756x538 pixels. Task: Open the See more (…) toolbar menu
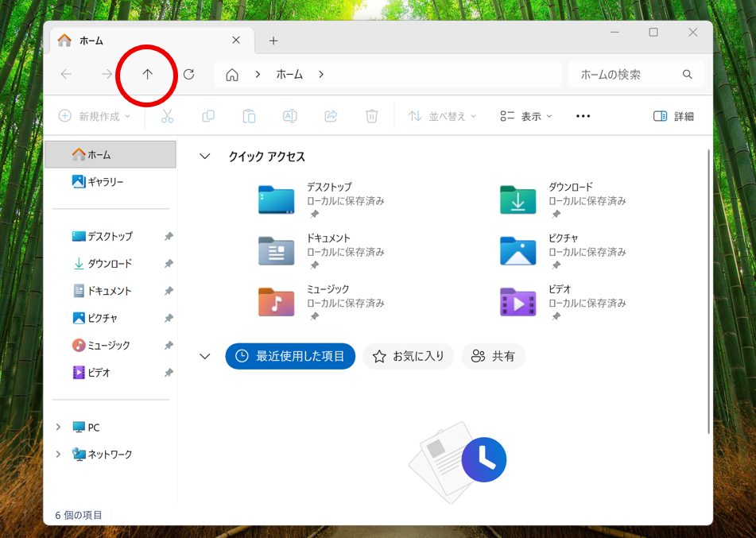tap(583, 116)
